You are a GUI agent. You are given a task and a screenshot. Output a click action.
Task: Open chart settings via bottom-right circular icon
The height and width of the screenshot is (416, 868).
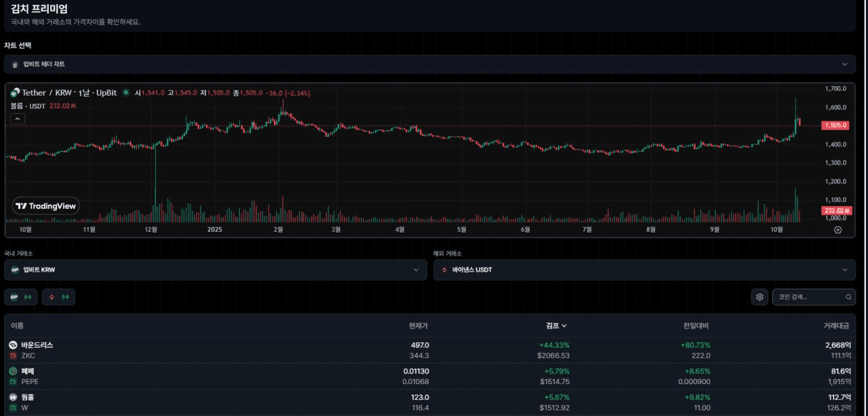point(837,230)
